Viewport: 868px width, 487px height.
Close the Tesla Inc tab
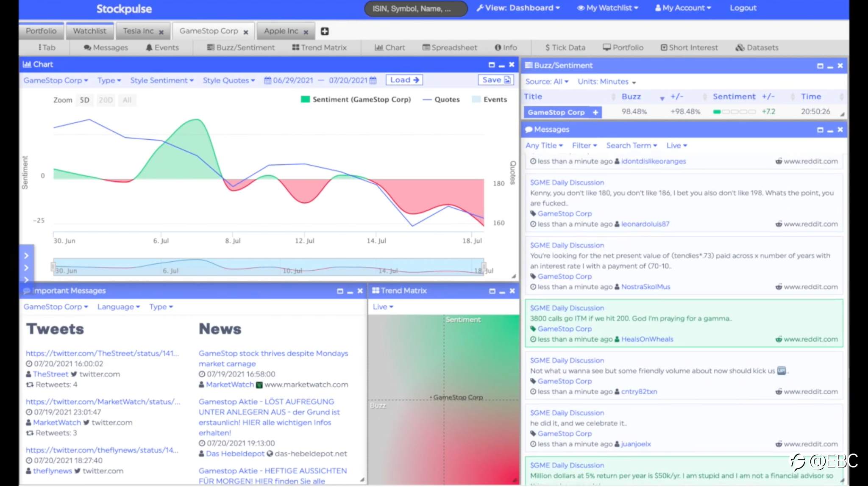click(161, 32)
